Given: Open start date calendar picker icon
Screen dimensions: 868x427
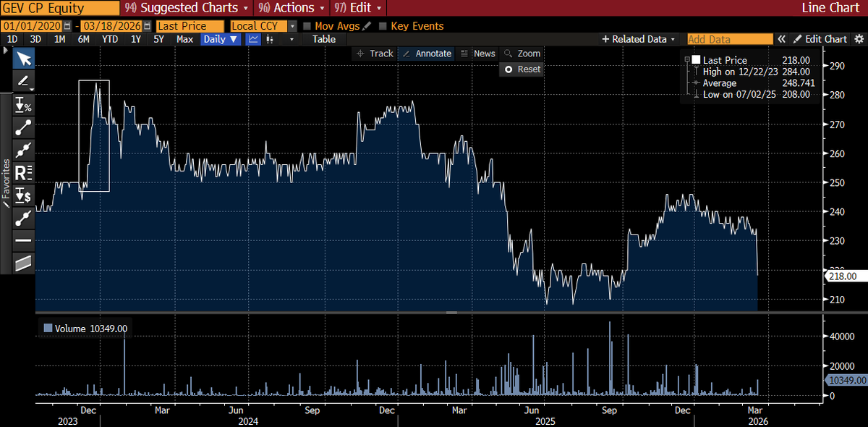Looking at the screenshot, I should 66,25.
